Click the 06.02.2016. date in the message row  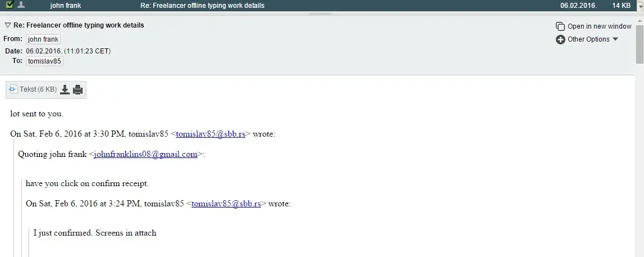coord(578,6)
